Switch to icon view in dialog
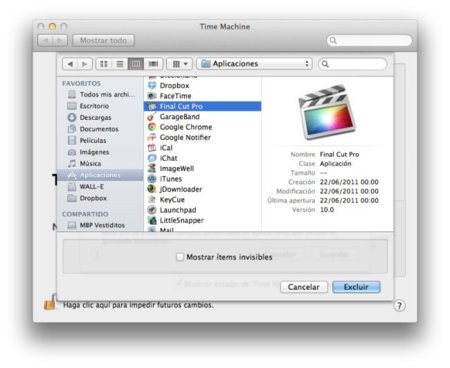Viewport: 450px width, 368px height. [x=104, y=64]
